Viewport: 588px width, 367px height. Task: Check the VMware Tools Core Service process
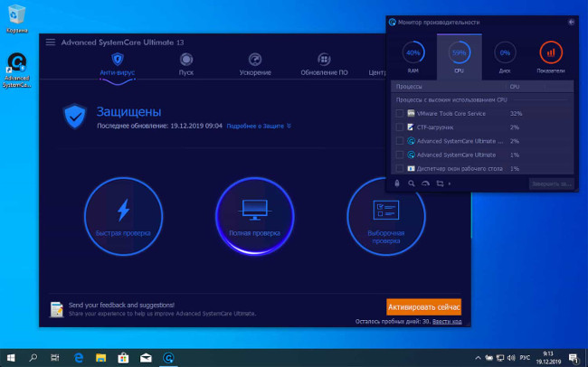[x=400, y=114]
